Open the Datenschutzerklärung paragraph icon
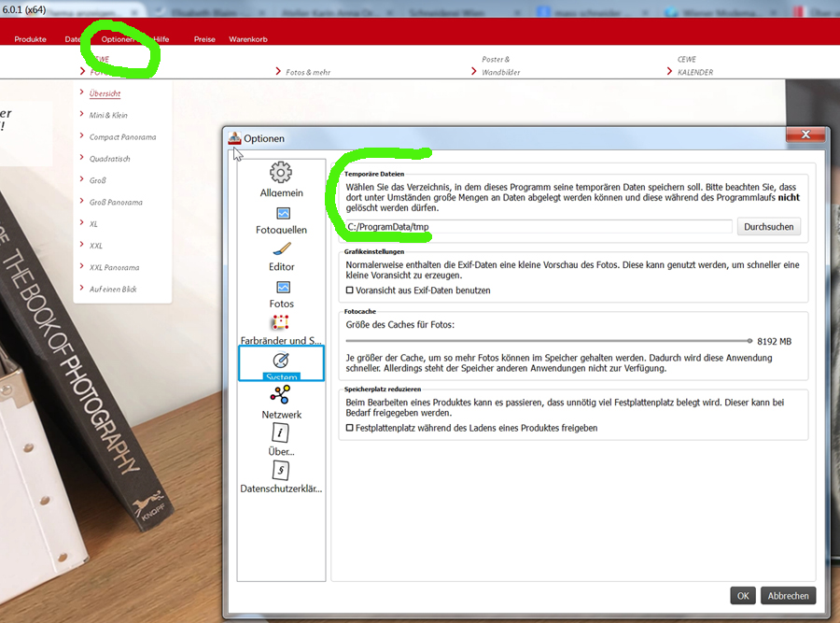The height and width of the screenshot is (623, 840). pyautogui.click(x=280, y=470)
